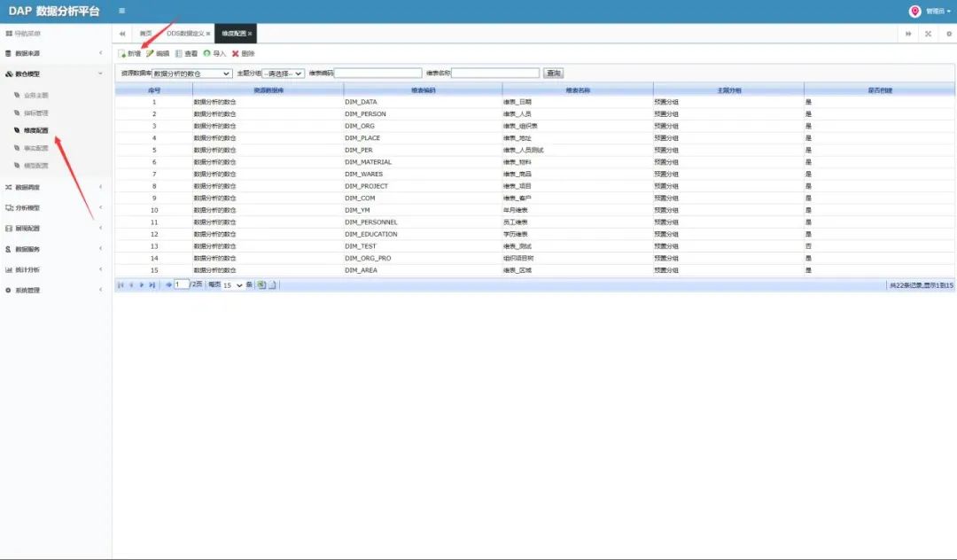Open 指标管理 in the sidebar
Screen dimensions: 957x560
tap(36, 113)
